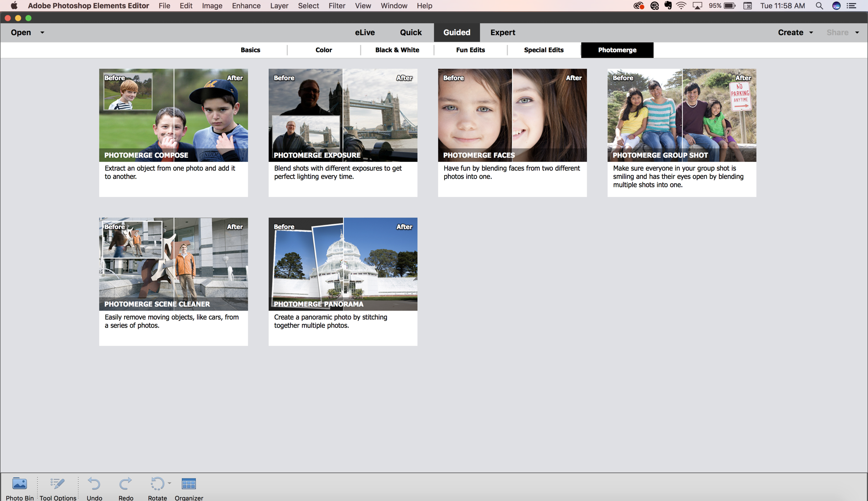Click the Creative Cloud menu bar icon
This screenshot has height=501, width=868.
pyautogui.click(x=639, y=6)
